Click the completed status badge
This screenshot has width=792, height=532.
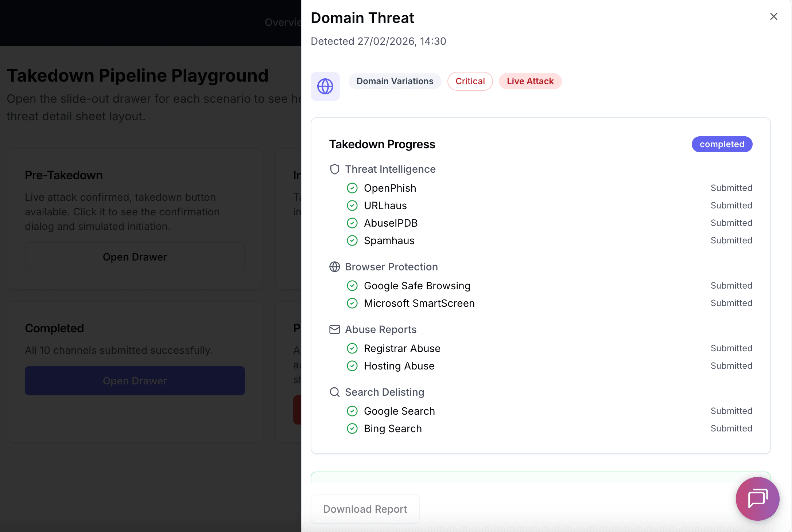pyautogui.click(x=722, y=144)
